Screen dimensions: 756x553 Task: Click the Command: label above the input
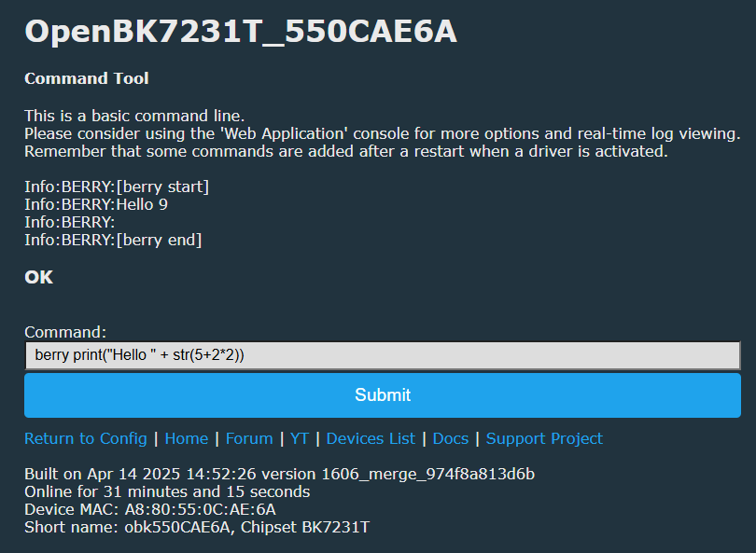click(65, 332)
